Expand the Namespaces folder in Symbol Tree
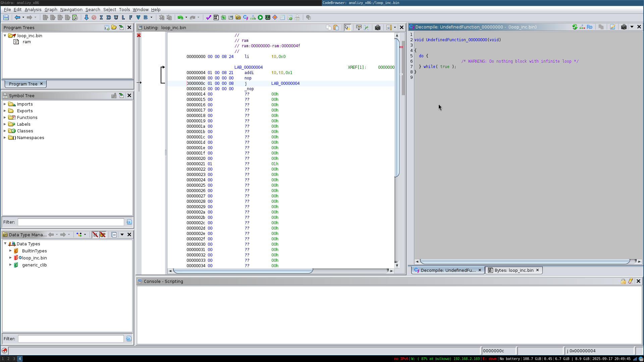Viewport: 644px width, 362px height. click(x=5, y=138)
